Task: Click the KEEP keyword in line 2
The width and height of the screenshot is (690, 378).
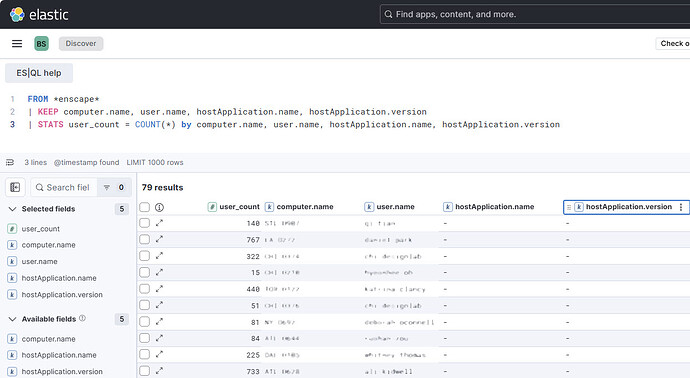Action: click(48, 112)
